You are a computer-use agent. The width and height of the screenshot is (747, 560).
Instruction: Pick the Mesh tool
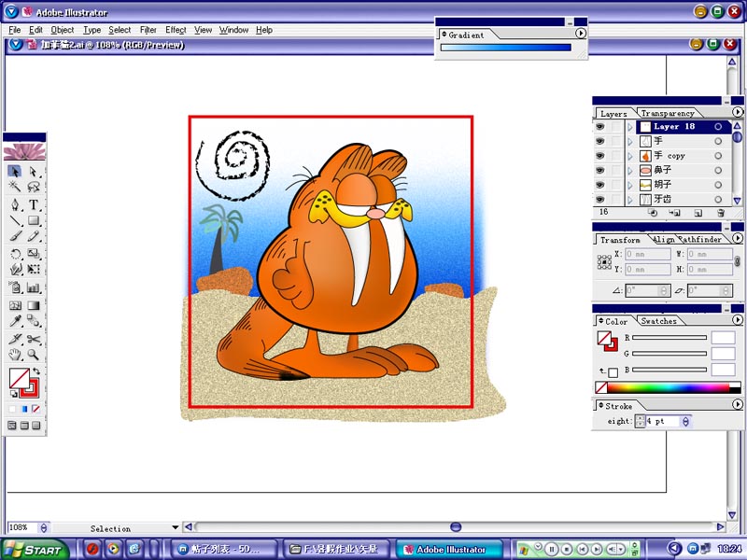pos(15,305)
